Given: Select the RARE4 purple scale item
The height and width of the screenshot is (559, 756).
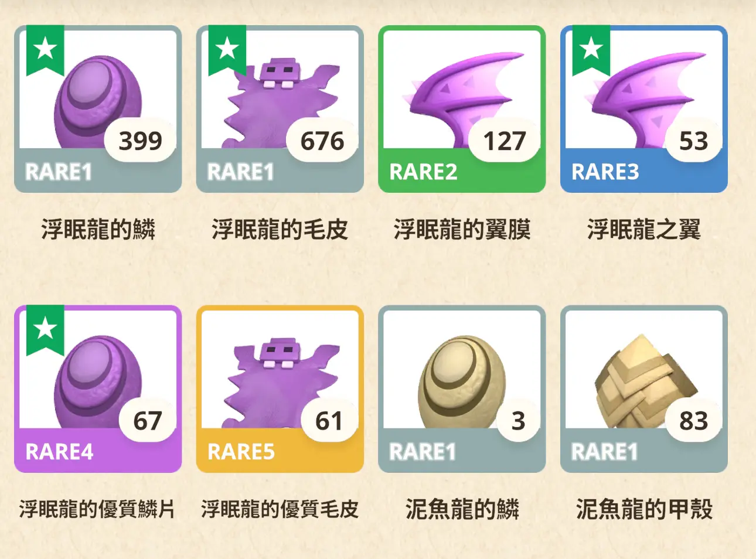Looking at the screenshot, I should [98, 389].
